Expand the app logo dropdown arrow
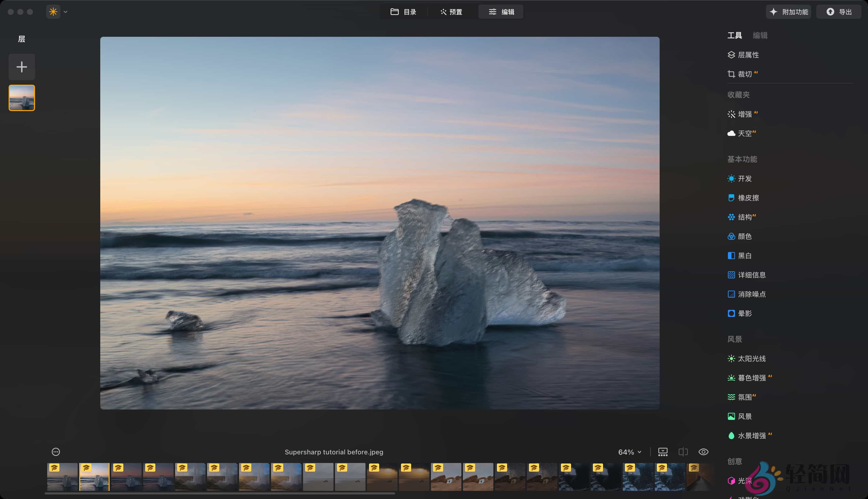Image resolution: width=868 pixels, height=499 pixels. 65,11
